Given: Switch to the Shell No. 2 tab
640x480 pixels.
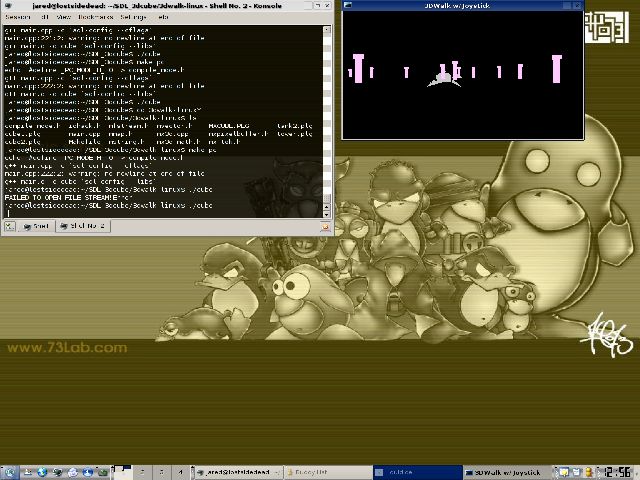Looking at the screenshot, I should 83,226.
